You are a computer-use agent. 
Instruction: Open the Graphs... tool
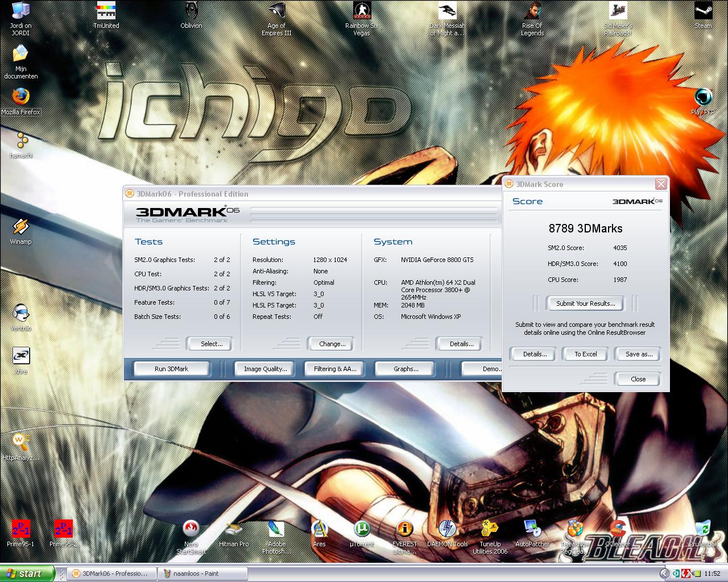[x=406, y=369]
